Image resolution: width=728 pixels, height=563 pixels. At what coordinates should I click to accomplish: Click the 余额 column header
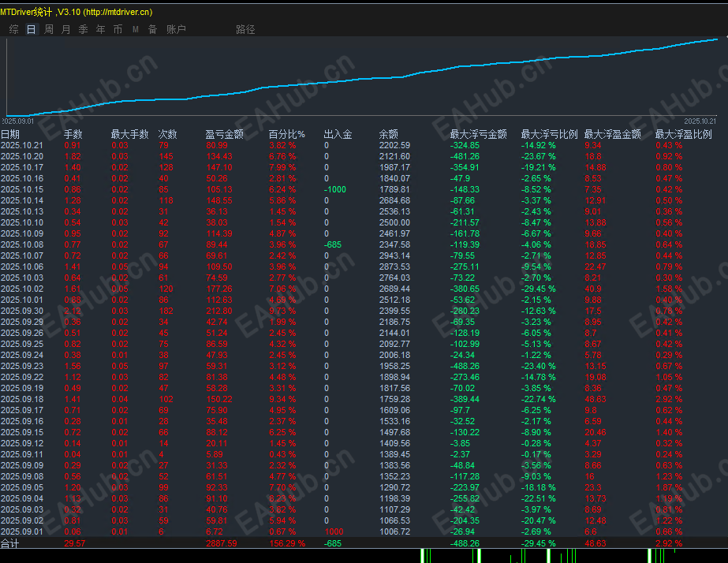coord(388,134)
